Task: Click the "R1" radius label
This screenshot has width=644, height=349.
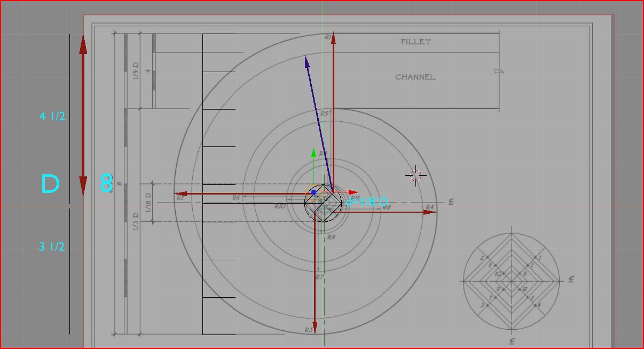Action: 328,37
